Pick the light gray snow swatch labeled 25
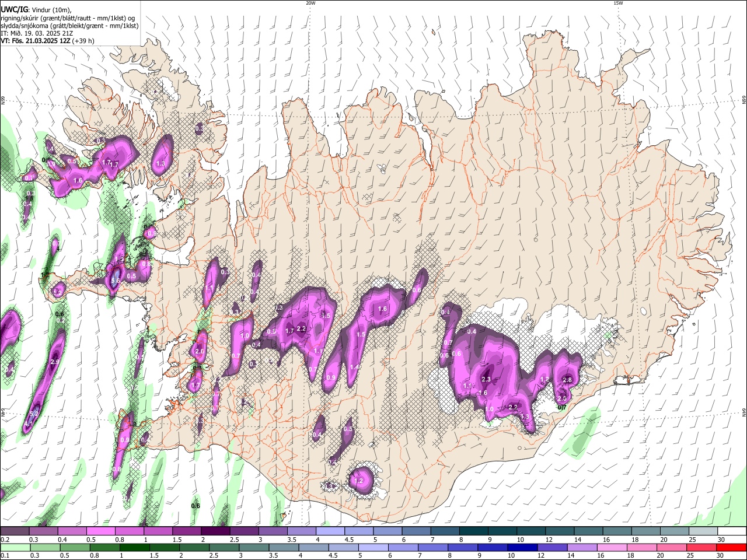 pos(704,531)
